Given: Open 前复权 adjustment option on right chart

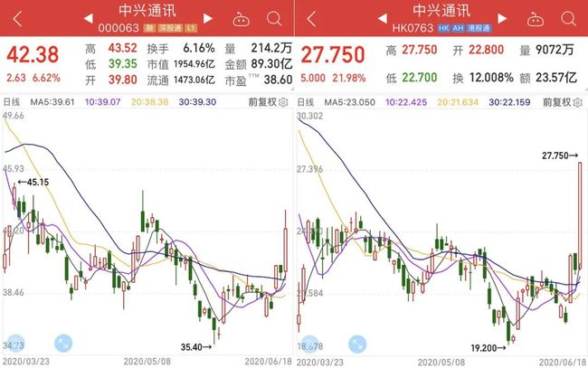Looking at the screenshot, I should (x=557, y=102).
